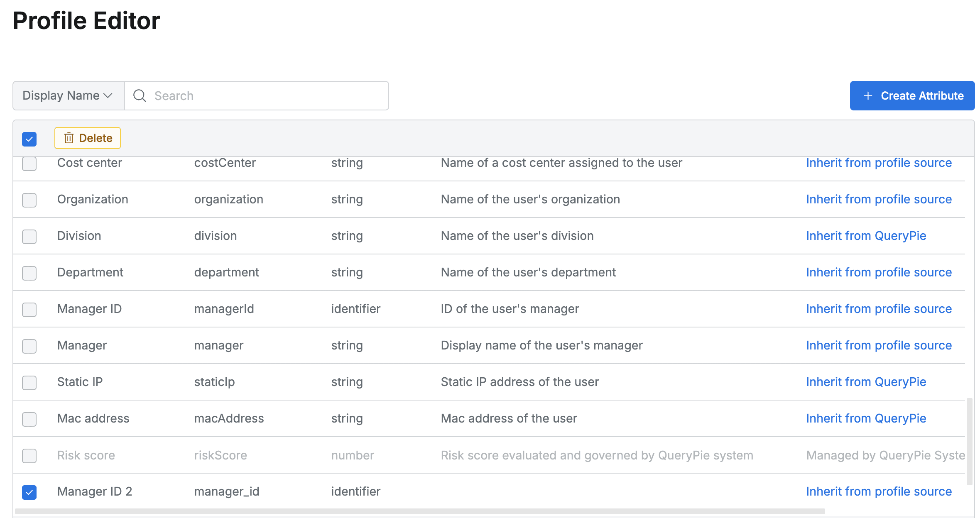Select the Division row checkbox
This screenshot has height=518, width=980.
(29, 237)
